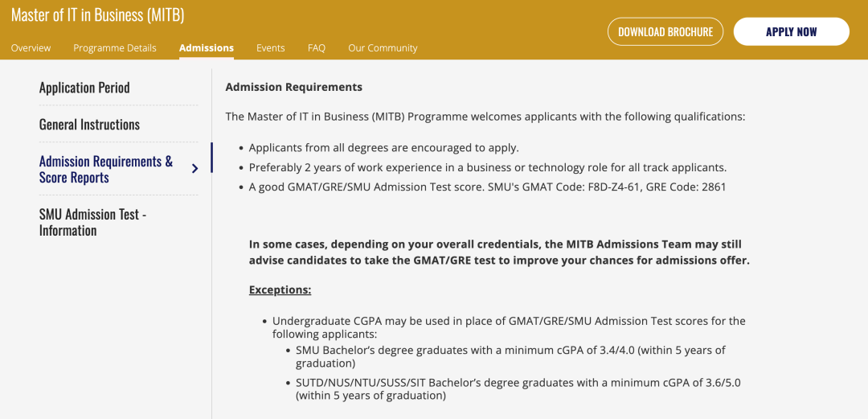This screenshot has height=419, width=868.
Task: Click the underlined Exceptions heading
Action: pos(280,290)
